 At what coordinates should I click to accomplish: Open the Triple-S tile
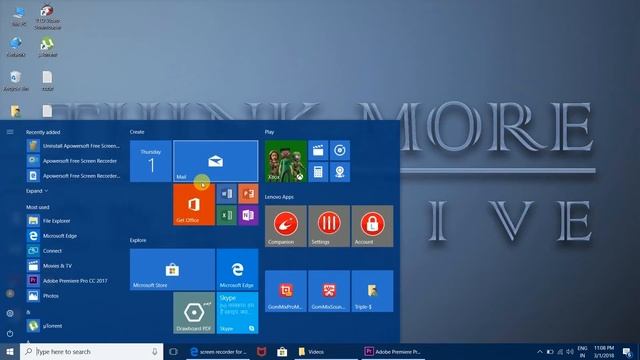coord(372,291)
